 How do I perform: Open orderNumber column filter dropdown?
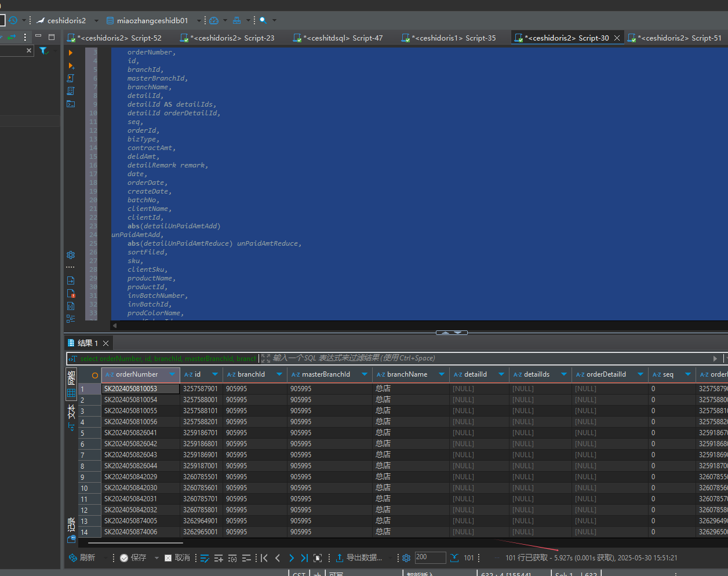point(172,374)
